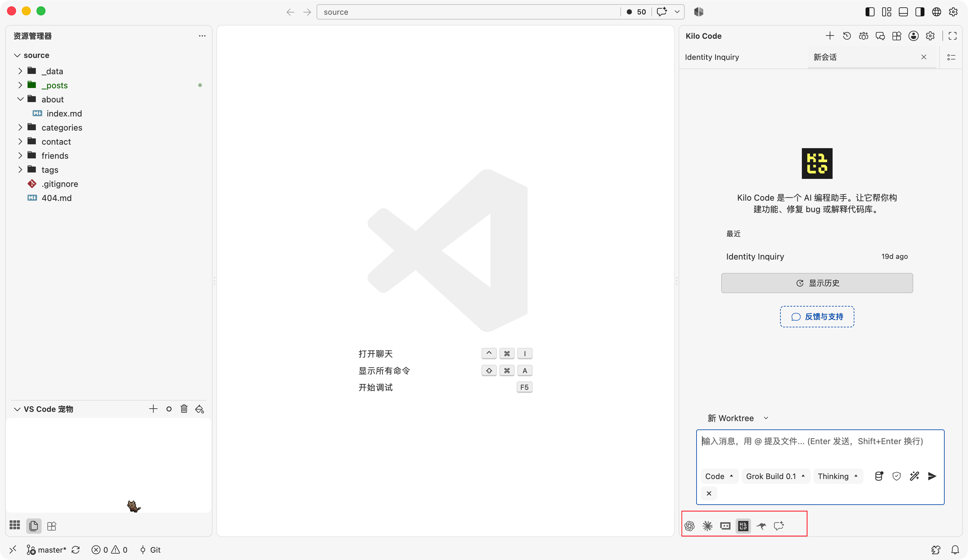The image size is (968, 560).
Task: Select the Explorer files icon at sidebar bottom
Action: click(34, 526)
